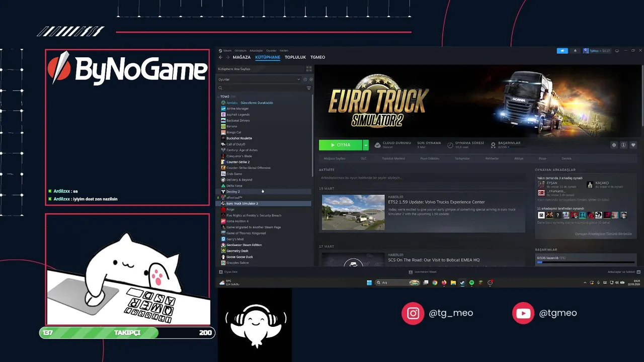644x362 pixels.
Task: Open Spotify from the Windows taskbar
Action: [471, 283]
